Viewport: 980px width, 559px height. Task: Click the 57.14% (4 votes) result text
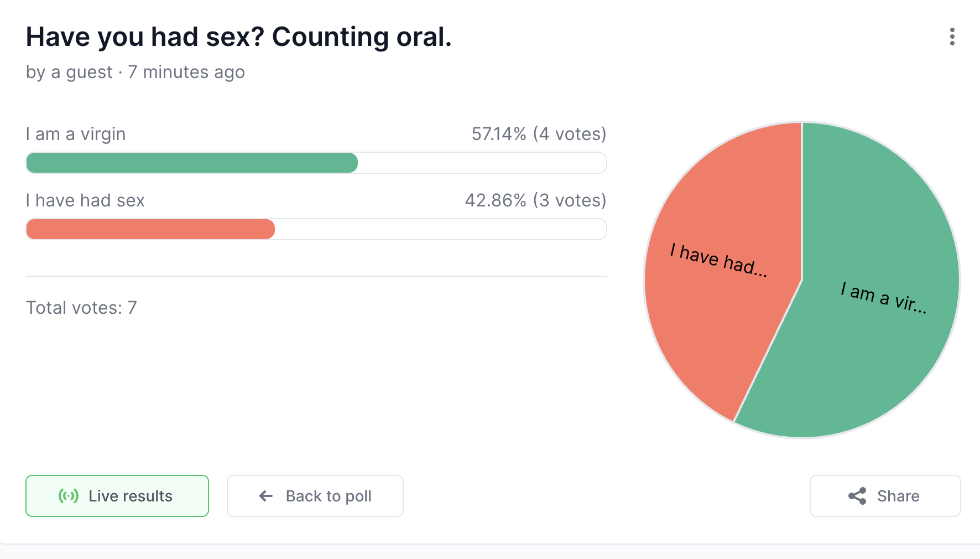(x=539, y=134)
